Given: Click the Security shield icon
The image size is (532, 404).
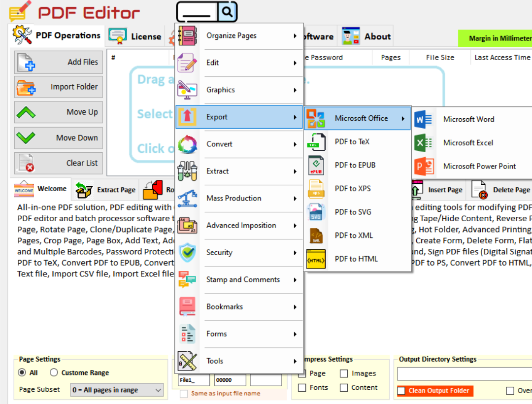Looking at the screenshot, I should [x=187, y=253].
